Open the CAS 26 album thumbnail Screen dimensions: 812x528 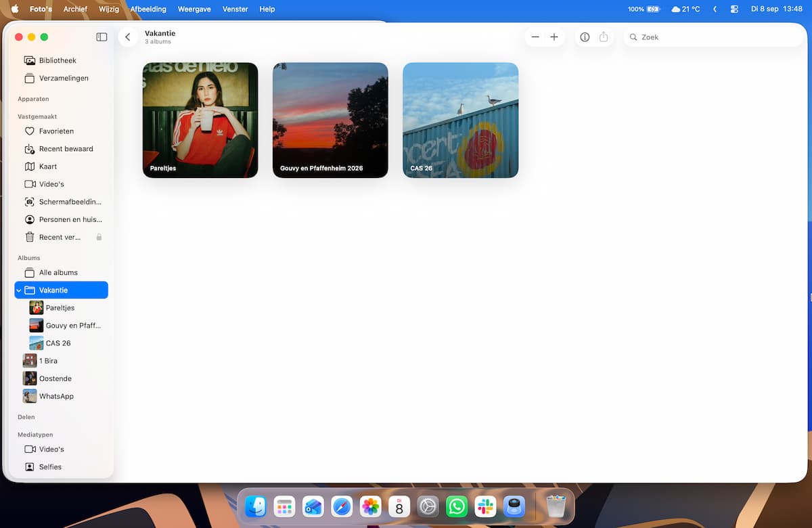(x=460, y=120)
